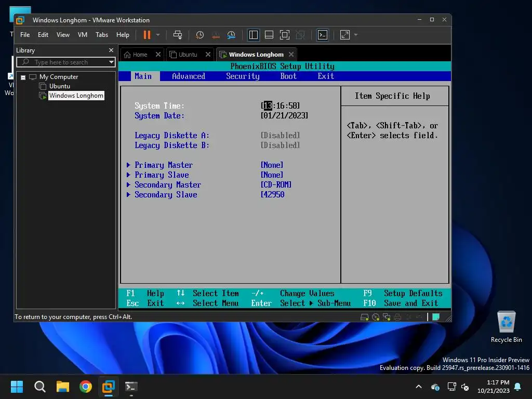This screenshot has height=399, width=532.
Task: Click the network adapter status icon
Action: (387, 317)
